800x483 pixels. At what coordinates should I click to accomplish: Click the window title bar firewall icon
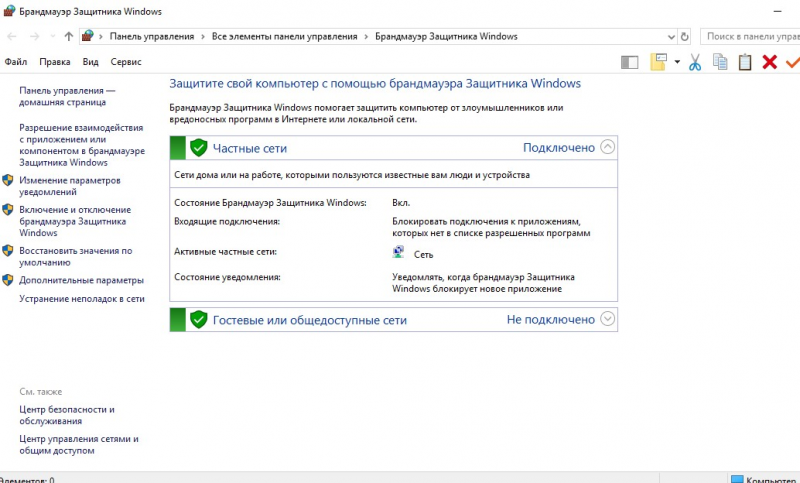[x=9, y=11]
